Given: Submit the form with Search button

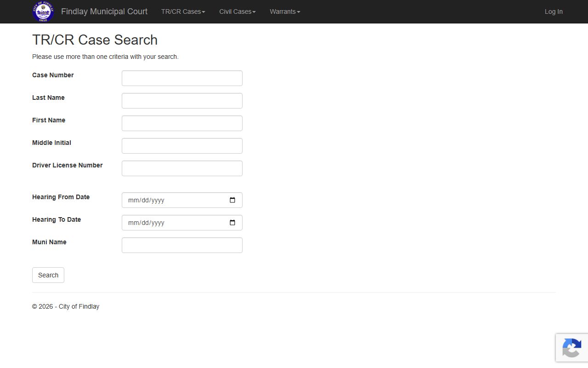Looking at the screenshot, I should [x=48, y=275].
